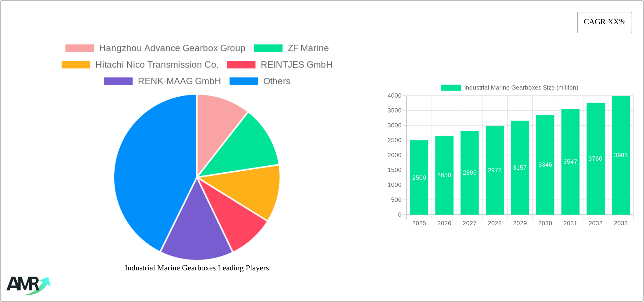Select the purple RENK-MAAG GmbH legend marker
Image resolution: width=644 pixels, height=302 pixels.
coord(118,81)
